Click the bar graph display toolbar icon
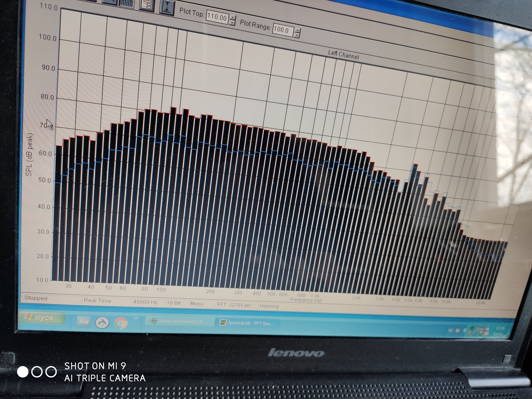This screenshot has width=532, height=399. (126, 4)
